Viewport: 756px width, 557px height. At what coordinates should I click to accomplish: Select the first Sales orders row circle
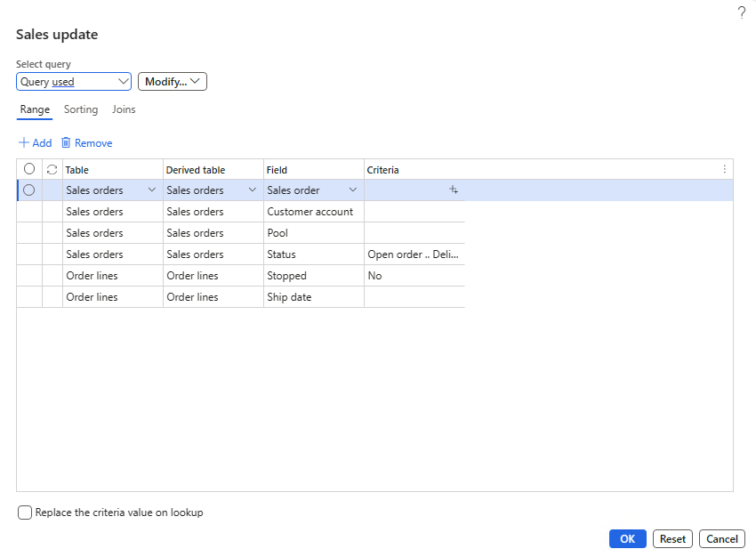29,190
